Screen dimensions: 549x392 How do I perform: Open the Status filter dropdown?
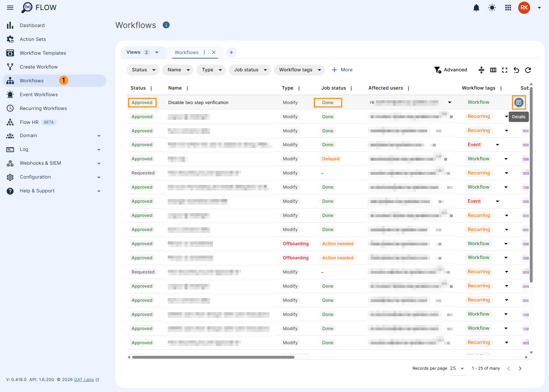[143, 70]
